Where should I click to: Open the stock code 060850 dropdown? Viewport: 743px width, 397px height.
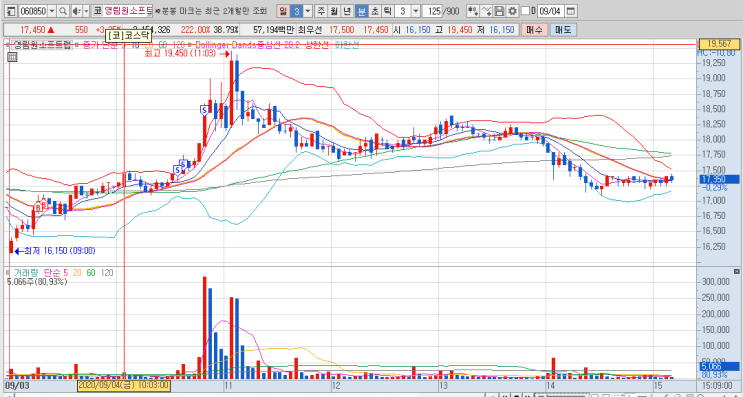(x=52, y=10)
